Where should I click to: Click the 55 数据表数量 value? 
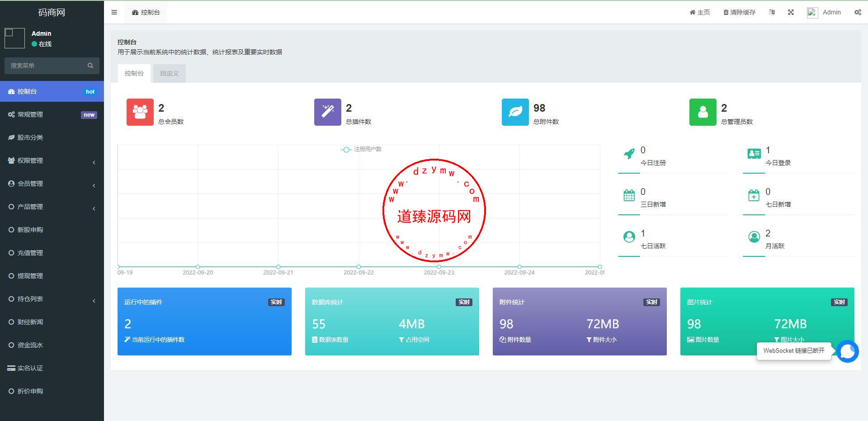tap(319, 324)
